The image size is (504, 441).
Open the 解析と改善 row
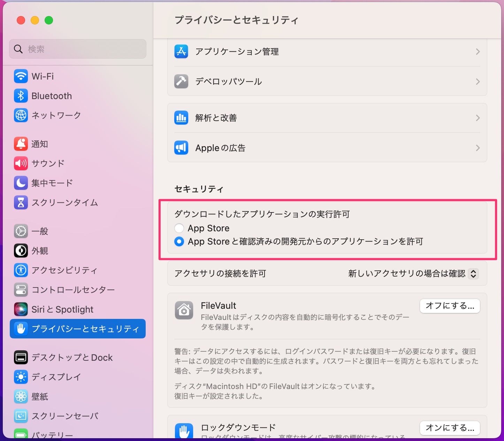pos(327,118)
